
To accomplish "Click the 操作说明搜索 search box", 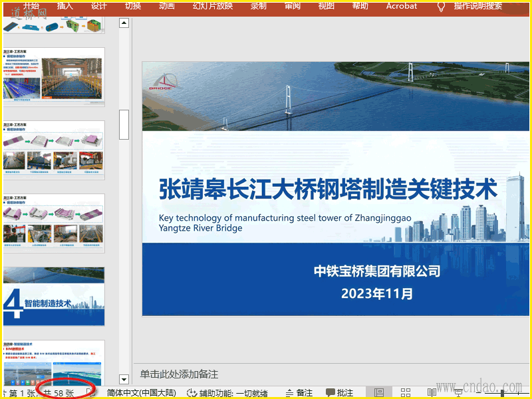I will pyautogui.click(x=477, y=6).
